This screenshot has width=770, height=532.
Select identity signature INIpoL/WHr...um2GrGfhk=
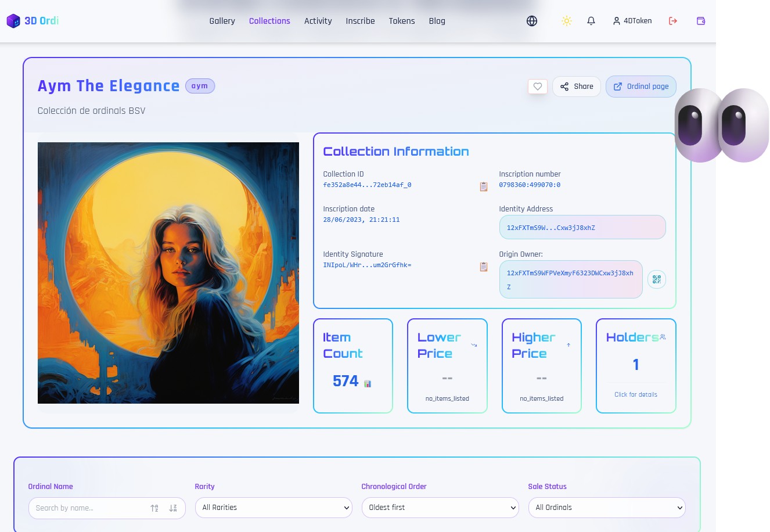[x=367, y=265]
